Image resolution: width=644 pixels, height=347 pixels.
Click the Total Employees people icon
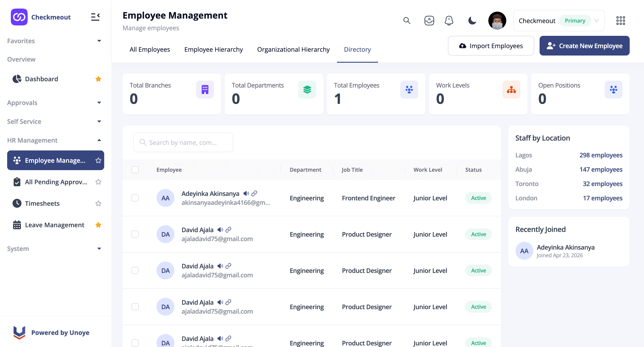click(x=409, y=89)
